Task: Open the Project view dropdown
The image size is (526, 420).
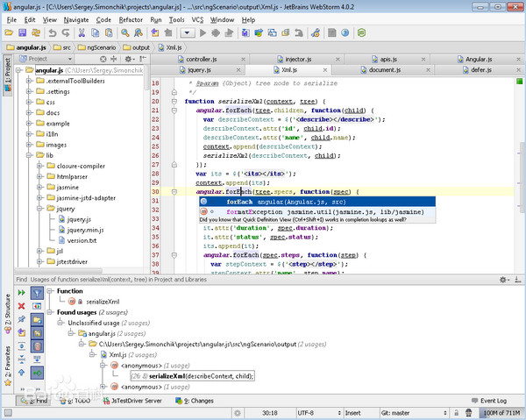Action: coord(53,60)
